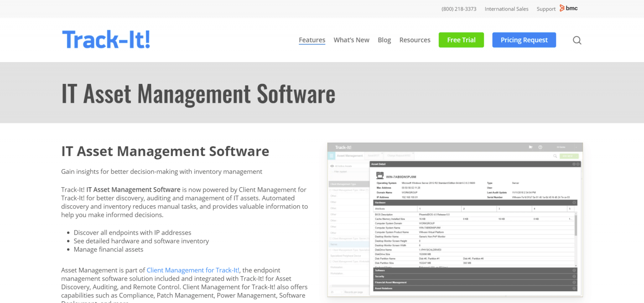The image size is (644, 303).
Task: Expand the Software section
Action: [574, 270]
